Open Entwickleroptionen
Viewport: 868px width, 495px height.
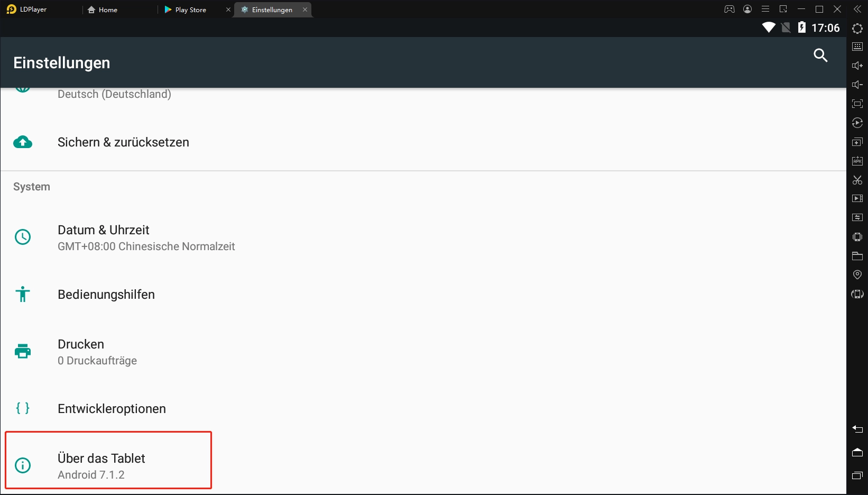423,409
